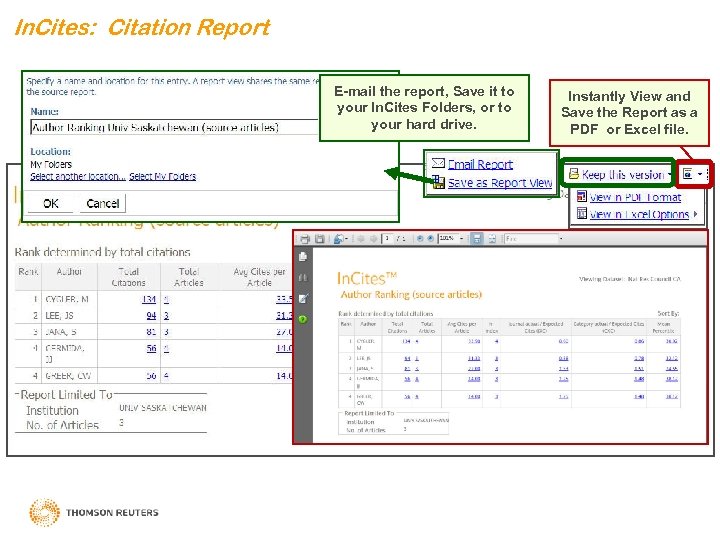Open the Find box dropdown arrow
Image resolution: width=720 pixels, height=540 pixels.
coord(561,239)
